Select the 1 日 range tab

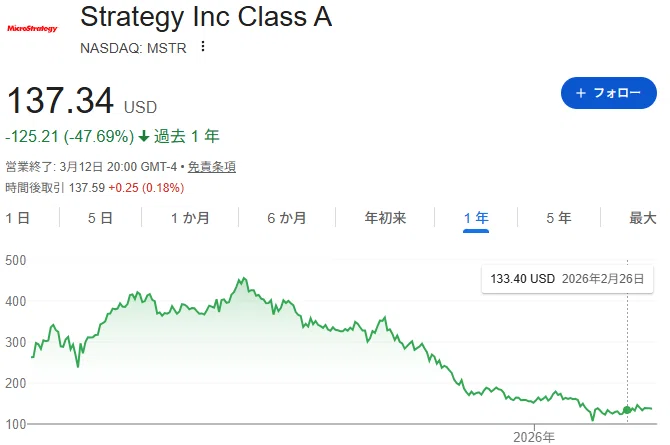[x=18, y=218]
